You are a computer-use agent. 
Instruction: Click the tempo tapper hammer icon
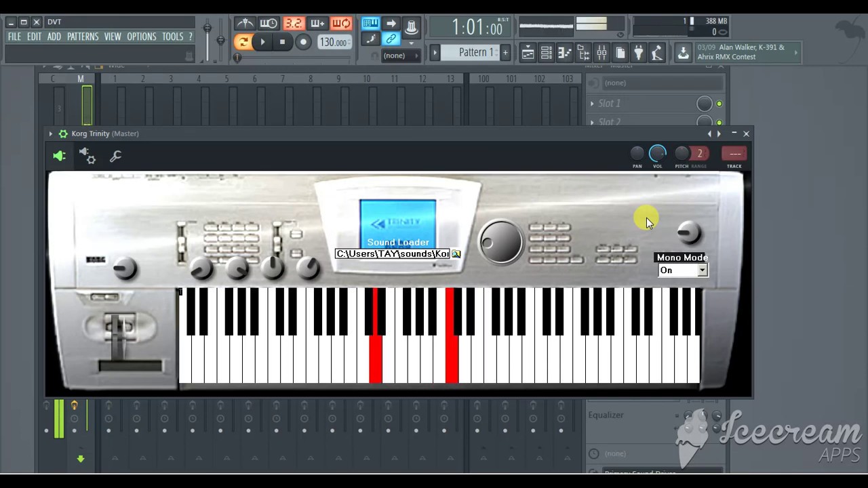coord(656,53)
